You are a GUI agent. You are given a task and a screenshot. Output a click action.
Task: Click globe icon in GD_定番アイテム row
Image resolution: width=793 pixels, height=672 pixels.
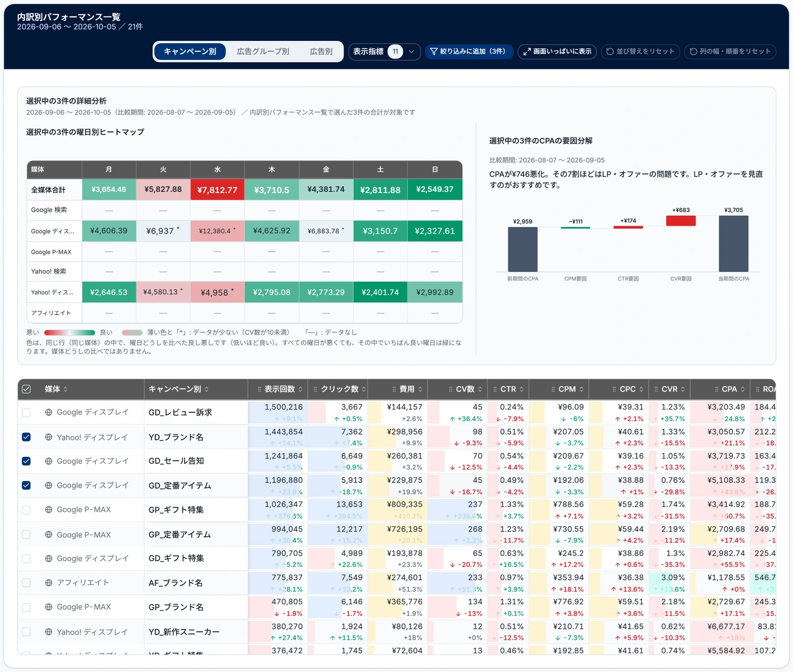click(x=49, y=485)
